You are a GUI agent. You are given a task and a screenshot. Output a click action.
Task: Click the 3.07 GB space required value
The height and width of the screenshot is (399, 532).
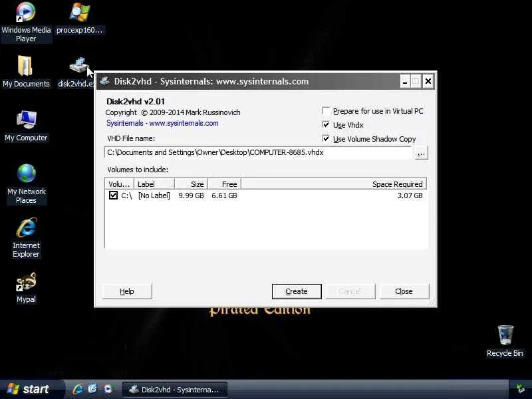pos(410,196)
